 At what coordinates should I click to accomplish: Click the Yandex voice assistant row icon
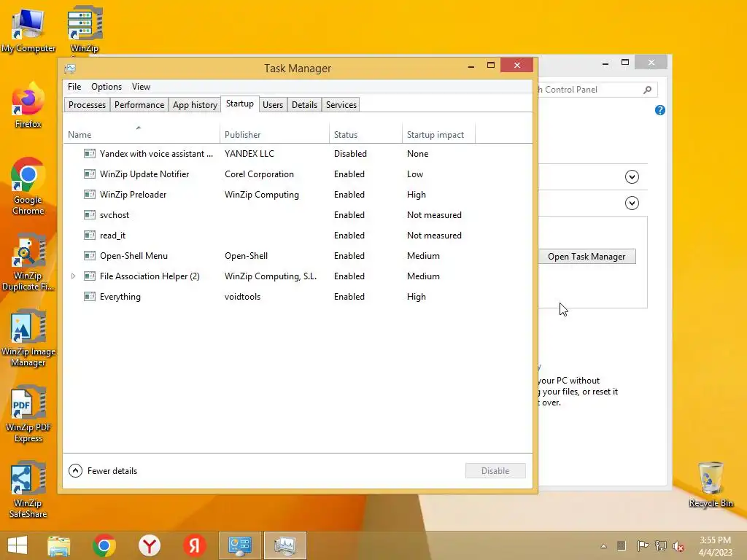pyautogui.click(x=90, y=154)
